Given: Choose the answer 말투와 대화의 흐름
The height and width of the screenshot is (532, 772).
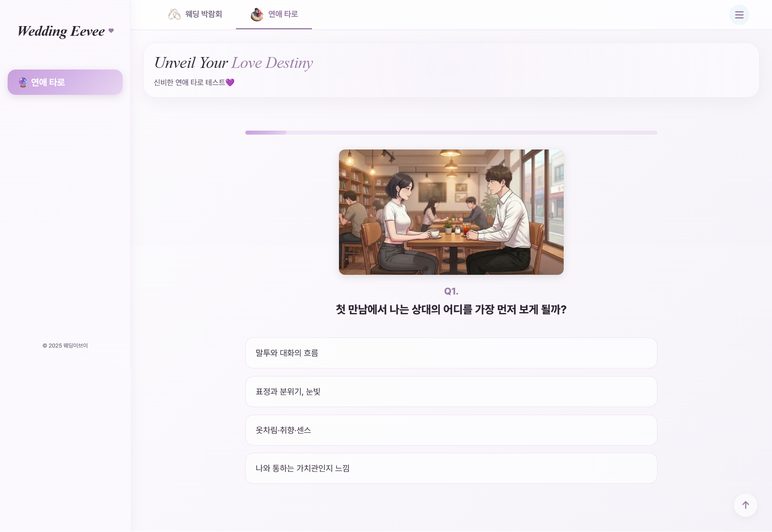Looking at the screenshot, I should (x=451, y=353).
